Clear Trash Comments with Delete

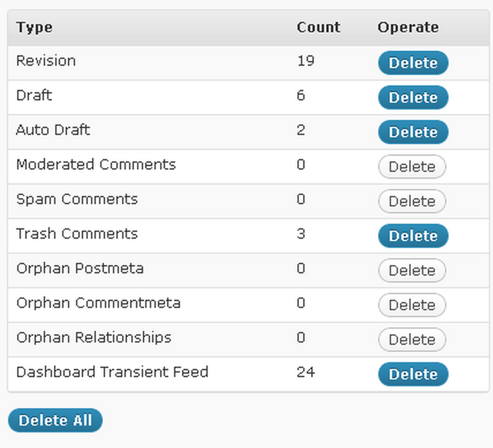[x=413, y=236]
